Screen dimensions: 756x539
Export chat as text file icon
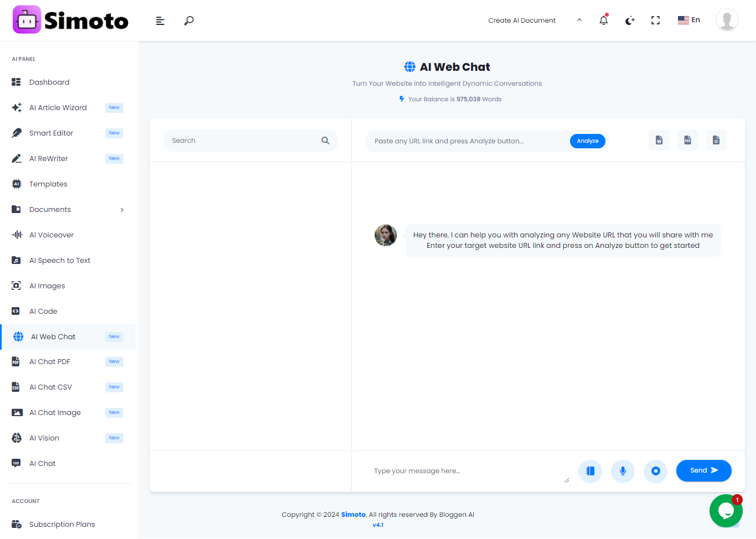716,140
